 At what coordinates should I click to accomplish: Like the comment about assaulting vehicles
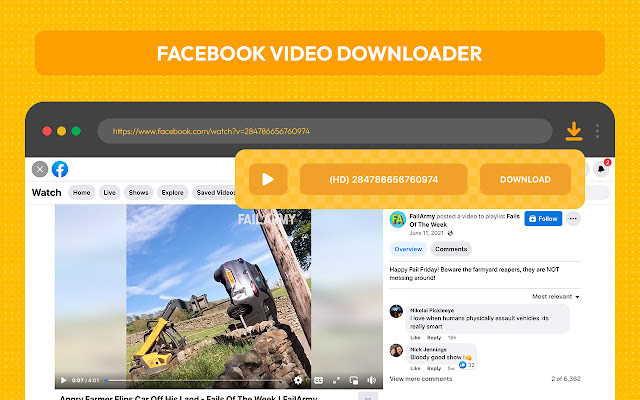pyautogui.click(x=415, y=338)
